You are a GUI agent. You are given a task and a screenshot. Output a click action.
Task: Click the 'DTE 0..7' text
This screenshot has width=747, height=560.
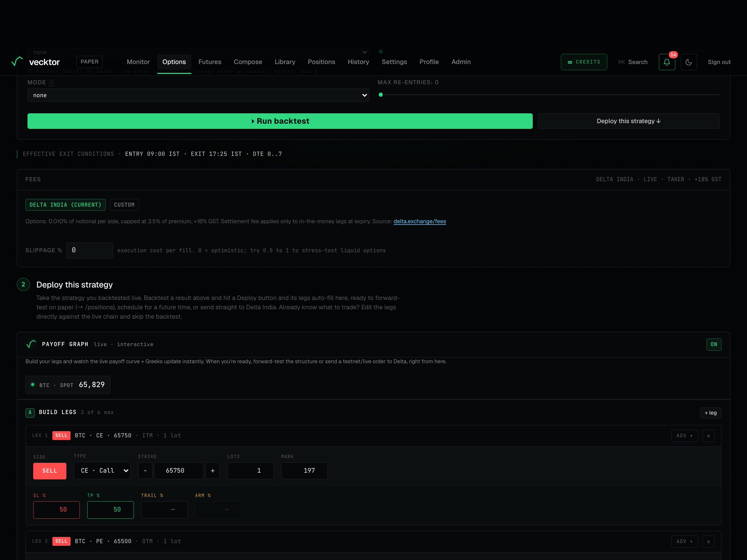click(267, 154)
